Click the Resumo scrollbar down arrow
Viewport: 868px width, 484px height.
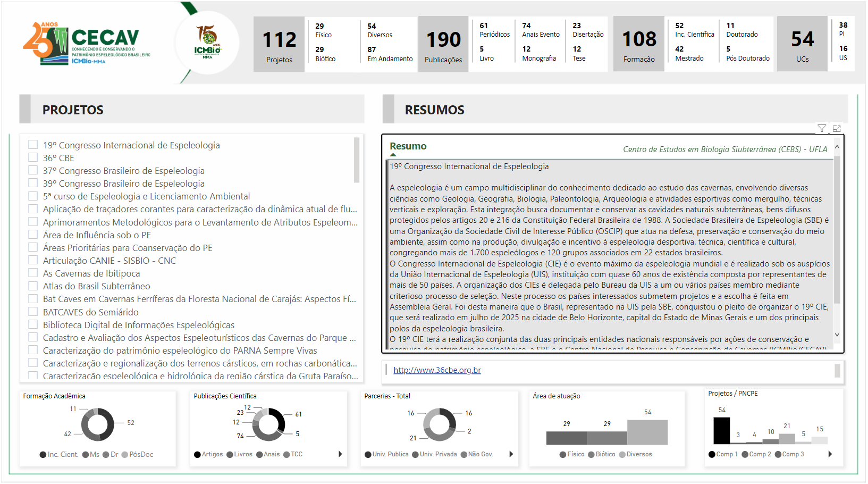[838, 336]
